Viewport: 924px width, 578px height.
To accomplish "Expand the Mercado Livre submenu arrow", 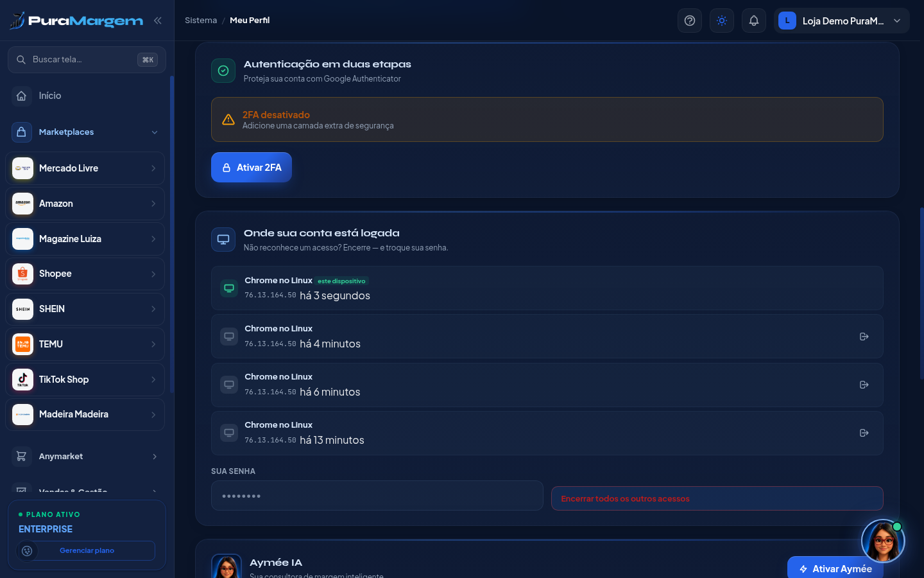I will [x=153, y=168].
